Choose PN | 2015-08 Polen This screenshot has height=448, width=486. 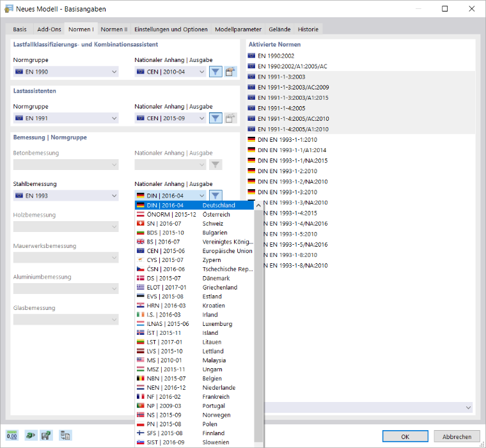(x=194, y=424)
